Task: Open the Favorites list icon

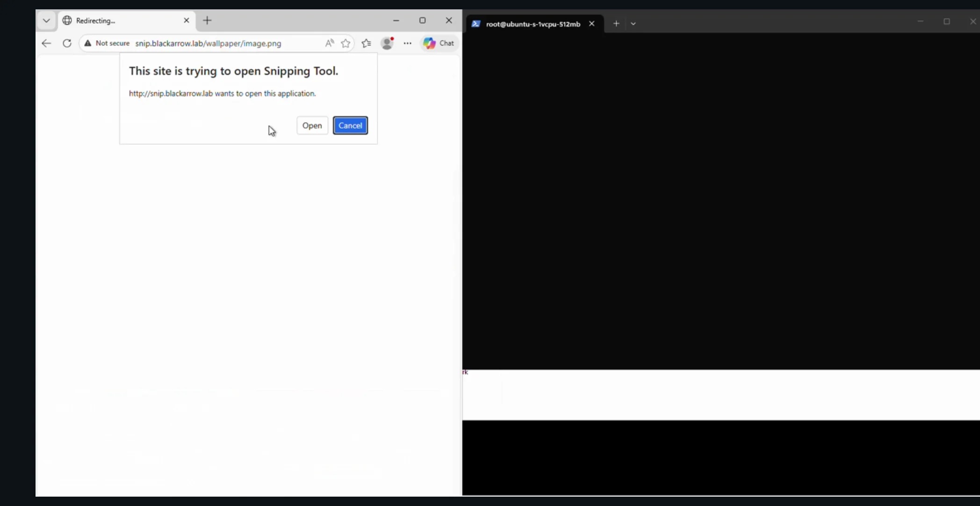Action: click(367, 43)
